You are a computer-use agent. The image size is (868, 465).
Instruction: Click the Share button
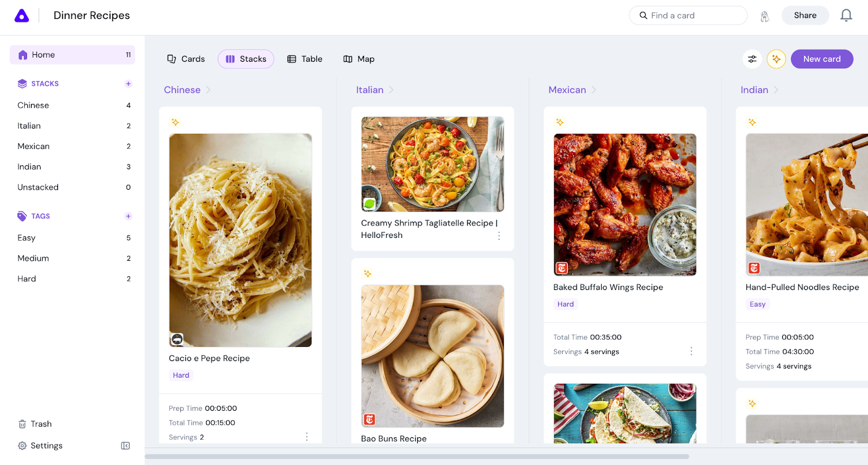(805, 16)
